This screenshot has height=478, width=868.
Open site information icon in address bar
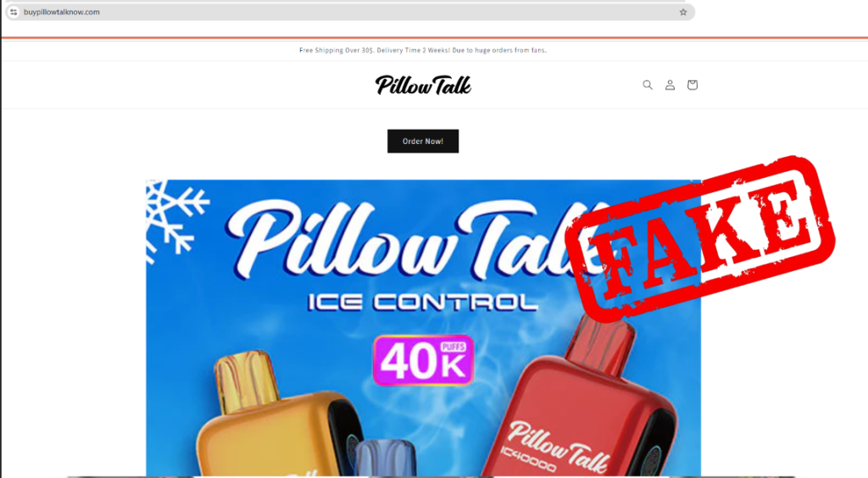14,12
